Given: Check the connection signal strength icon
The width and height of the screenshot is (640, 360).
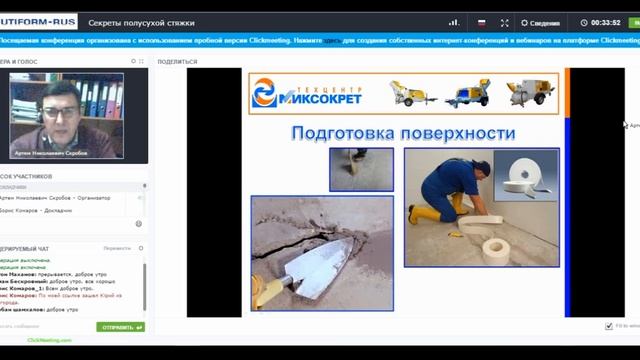Looking at the screenshot, I should click(454, 23).
